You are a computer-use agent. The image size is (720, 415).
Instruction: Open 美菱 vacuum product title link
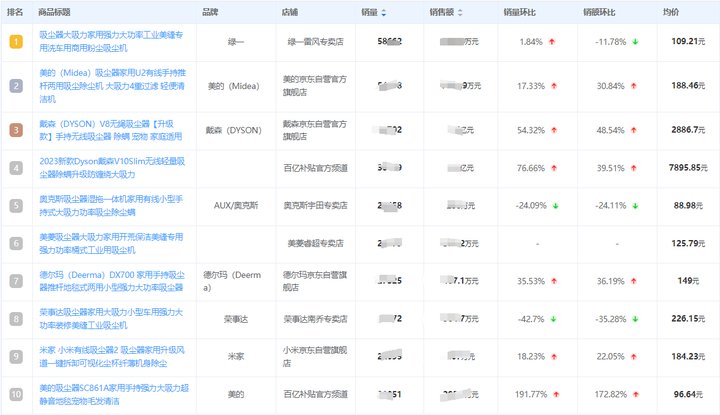tap(111, 243)
